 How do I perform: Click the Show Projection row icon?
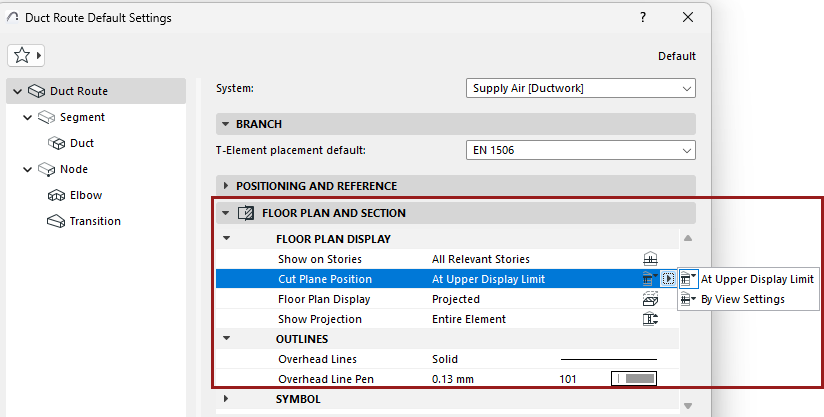coord(651,319)
